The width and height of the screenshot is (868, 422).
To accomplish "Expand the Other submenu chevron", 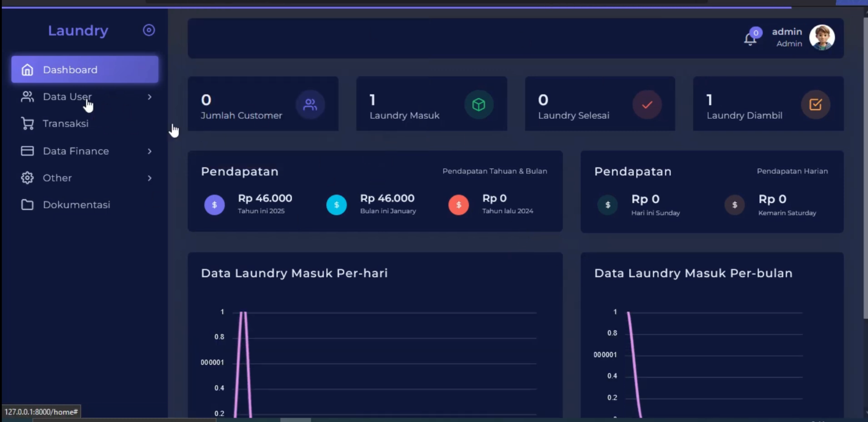I will [149, 178].
